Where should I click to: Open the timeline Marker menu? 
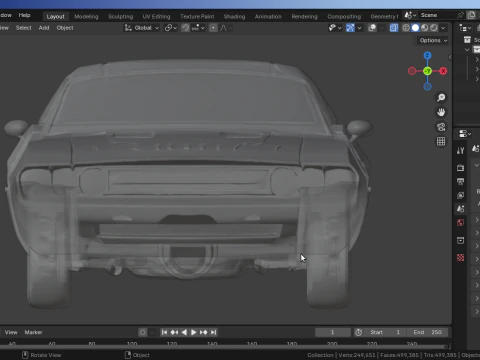click(x=33, y=332)
